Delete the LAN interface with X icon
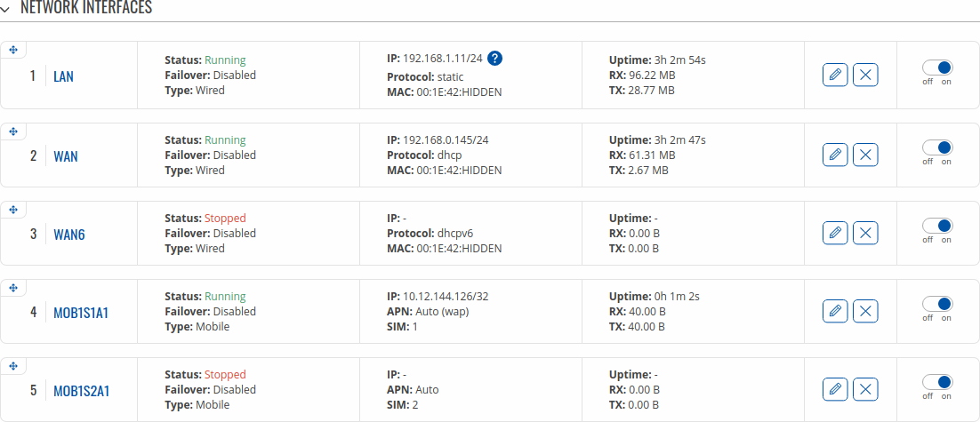Image resolution: width=980 pixels, height=422 pixels. coord(865,76)
